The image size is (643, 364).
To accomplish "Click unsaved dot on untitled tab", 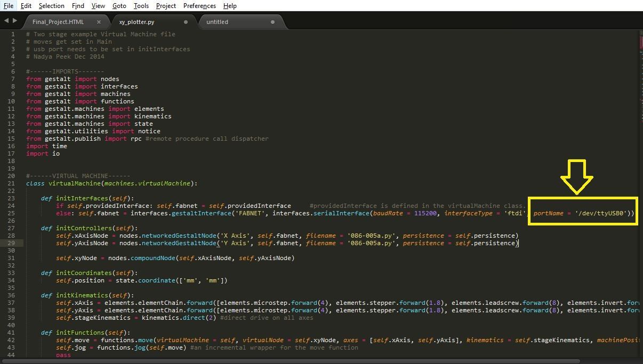I will tap(272, 22).
